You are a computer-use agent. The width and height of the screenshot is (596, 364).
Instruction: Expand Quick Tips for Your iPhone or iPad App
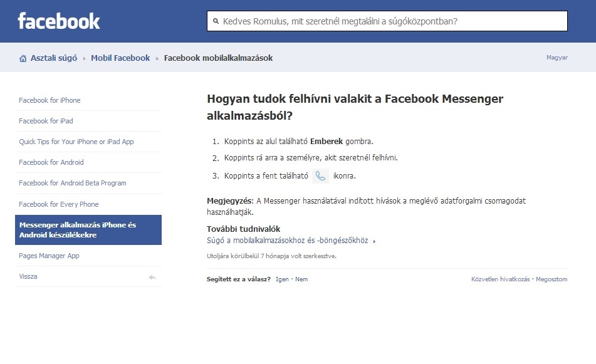(x=75, y=142)
